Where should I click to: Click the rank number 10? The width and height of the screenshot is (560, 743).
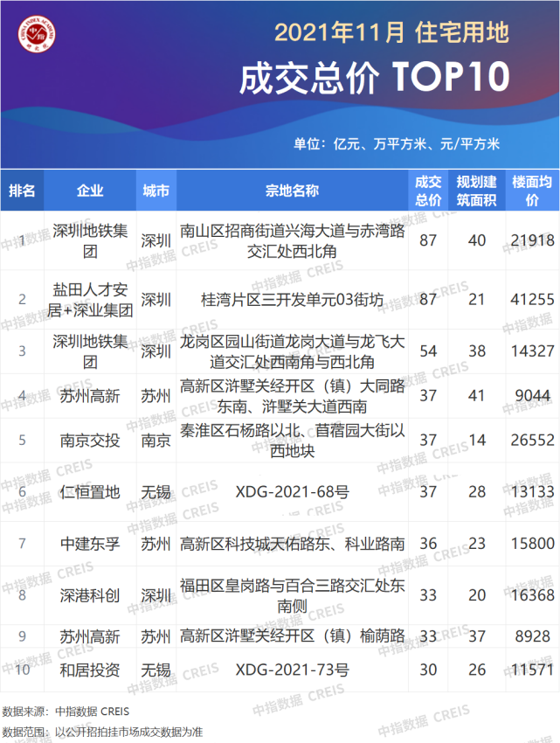(x=22, y=670)
